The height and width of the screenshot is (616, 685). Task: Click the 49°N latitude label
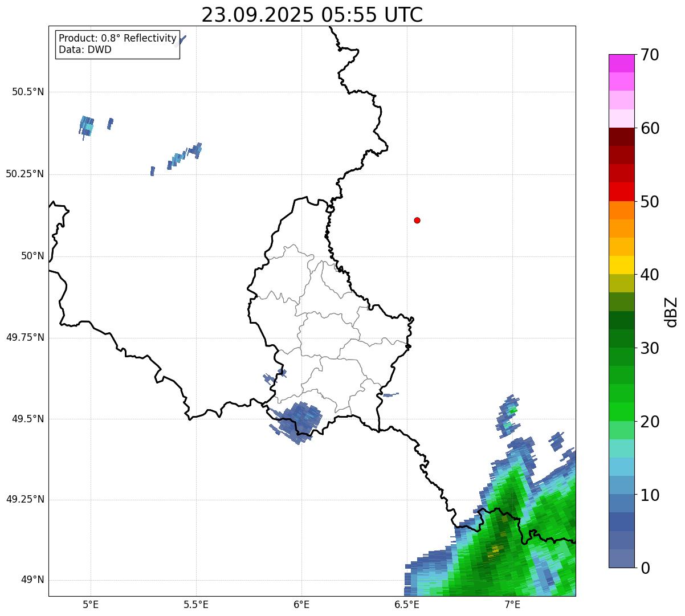pyautogui.click(x=32, y=580)
